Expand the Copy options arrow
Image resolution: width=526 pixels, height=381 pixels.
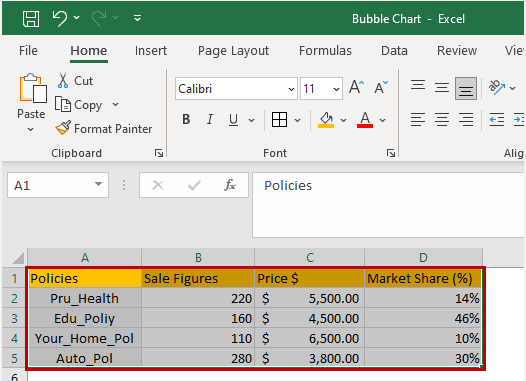115,105
